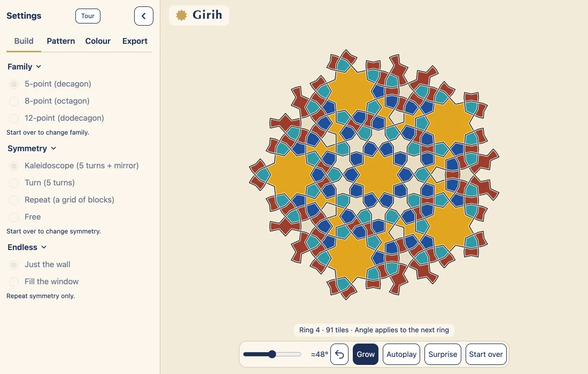This screenshot has height=374, width=588.
Task: Click the undo arrow button
Action: (x=339, y=354)
